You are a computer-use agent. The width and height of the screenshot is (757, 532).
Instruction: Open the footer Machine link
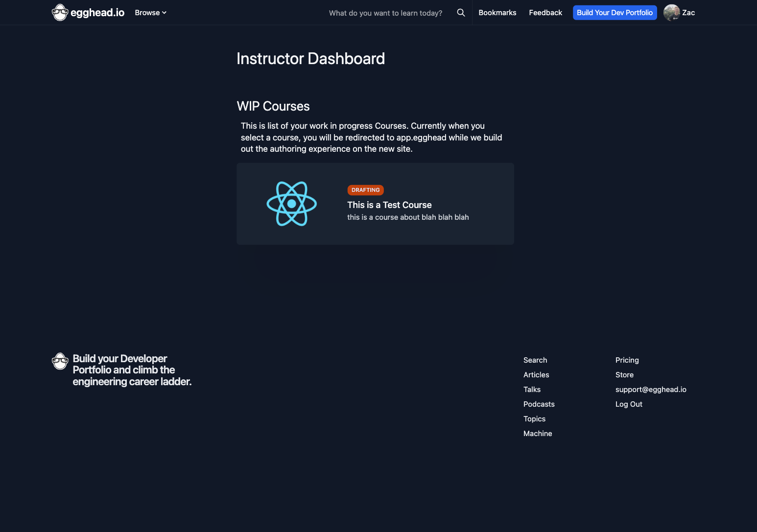coord(538,434)
